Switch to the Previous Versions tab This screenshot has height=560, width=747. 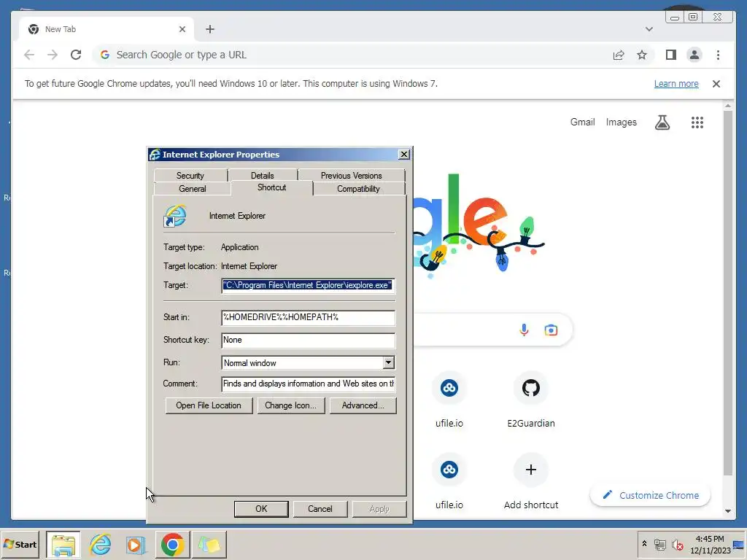[351, 175]
